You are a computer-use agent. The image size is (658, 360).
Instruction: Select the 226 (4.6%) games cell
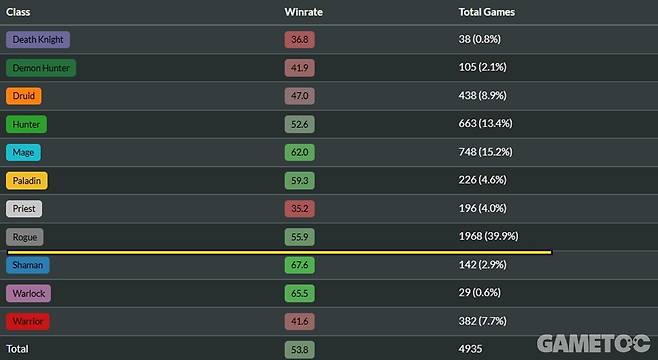tap(483, 180)
